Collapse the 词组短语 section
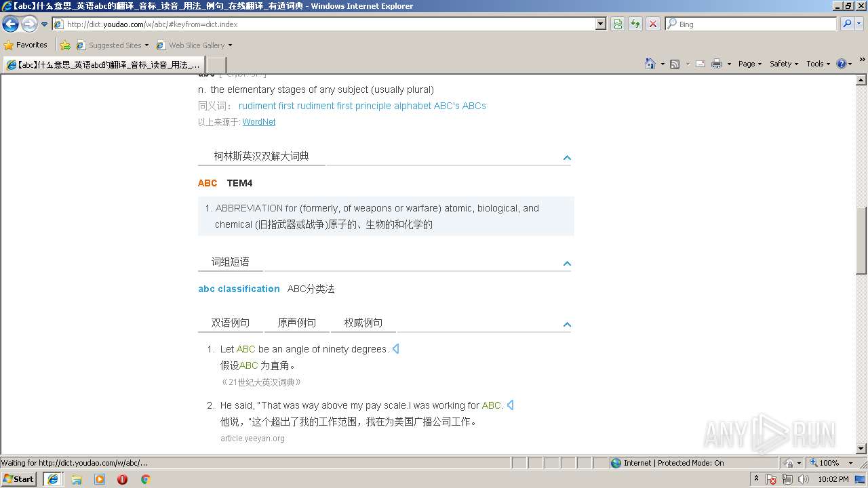Screen dimensions: 868x488 (567, 264)
